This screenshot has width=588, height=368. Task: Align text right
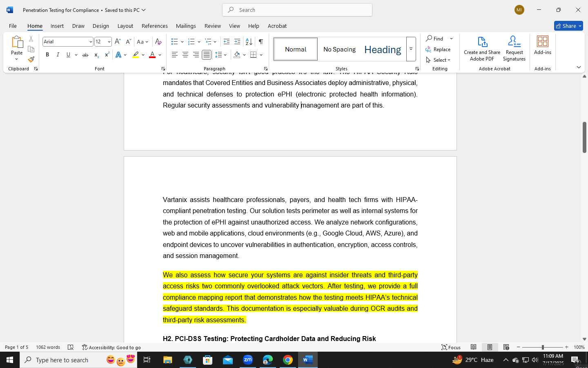tap(196, 55)
